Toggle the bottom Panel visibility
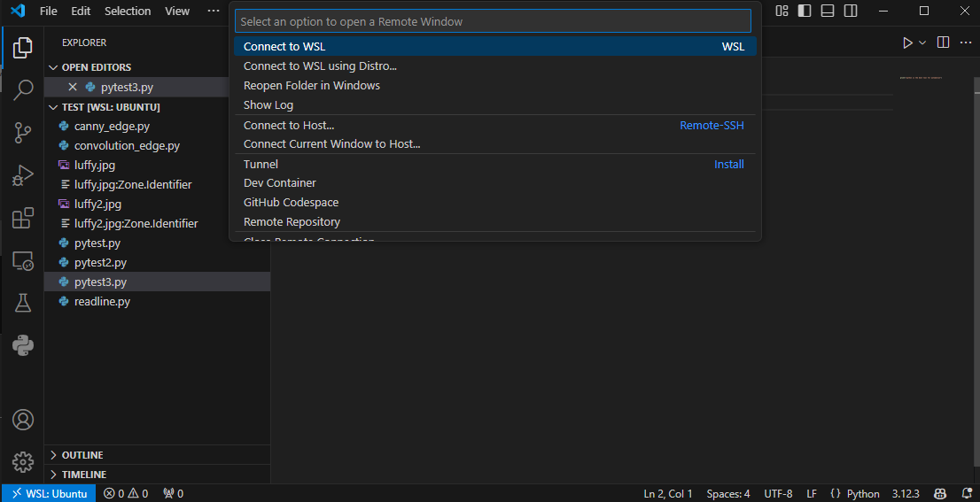980x502 pixels. pos(828,11)
